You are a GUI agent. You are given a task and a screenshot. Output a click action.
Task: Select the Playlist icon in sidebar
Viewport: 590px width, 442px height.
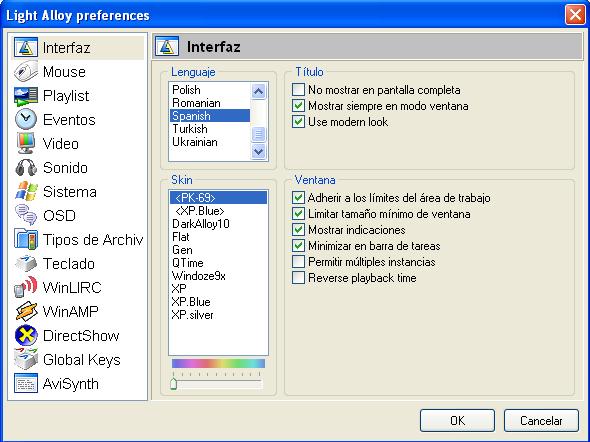pyautogui.click(x=26, y=96)
